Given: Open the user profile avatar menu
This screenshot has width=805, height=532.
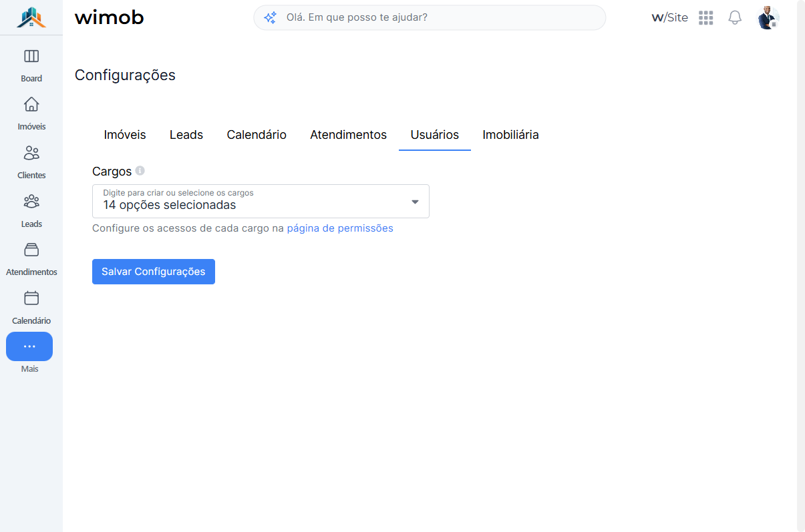Looking at the screenshot, I should (768, 18).
